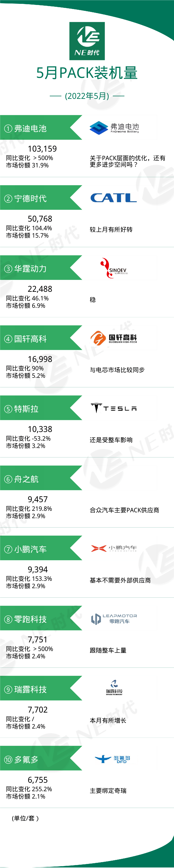
Task: Click the NE时代 logo at top
Action: click(87, 41)
